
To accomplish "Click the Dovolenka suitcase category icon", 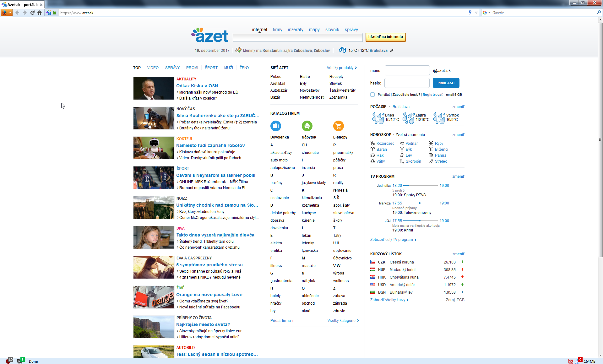I will click(276, 126).
